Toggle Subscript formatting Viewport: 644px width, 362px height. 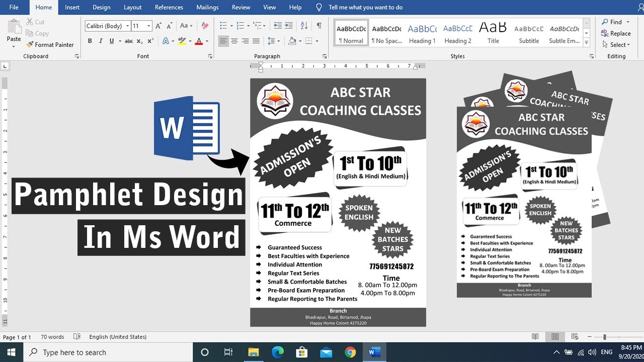[140, 41]
